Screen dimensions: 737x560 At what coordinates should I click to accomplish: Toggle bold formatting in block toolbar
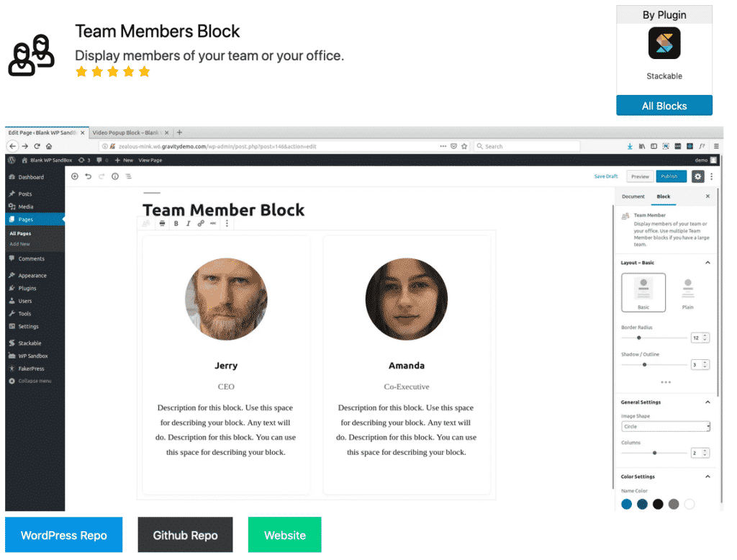[176, 224]
